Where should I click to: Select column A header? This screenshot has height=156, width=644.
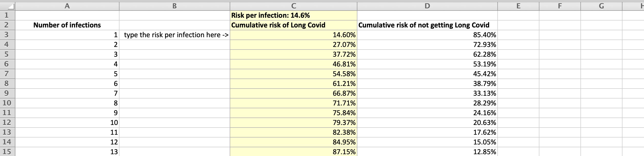pos(67,6)
